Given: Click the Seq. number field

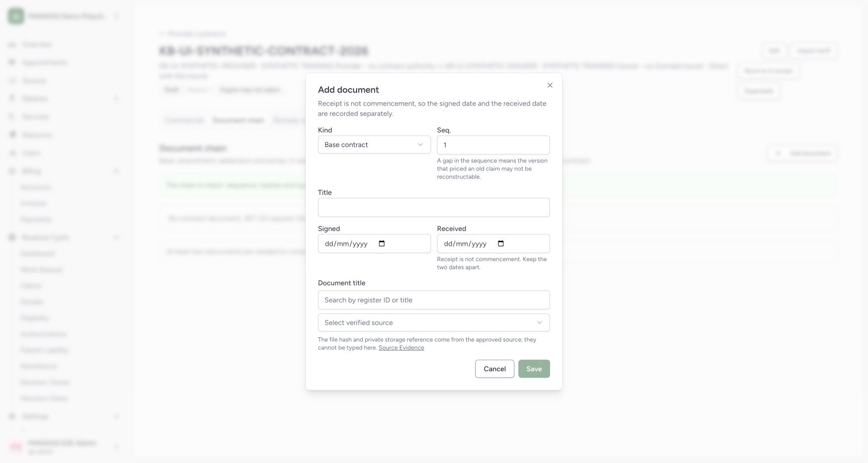Looking at the screenshot, I should coord(493,145).
